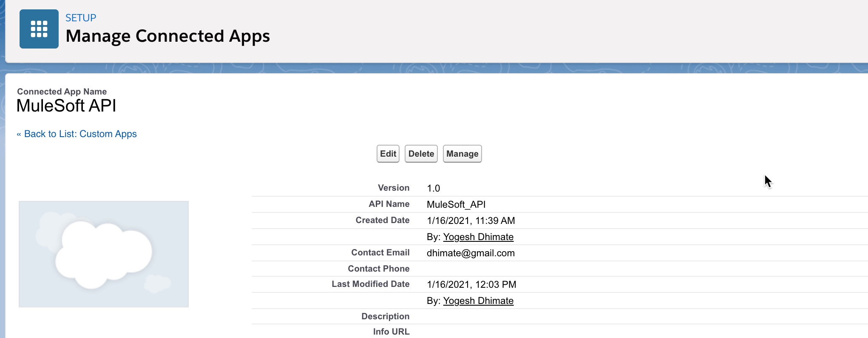Click the Contact Phone label
Screen dimensions: 868x338
pos(379,269)
